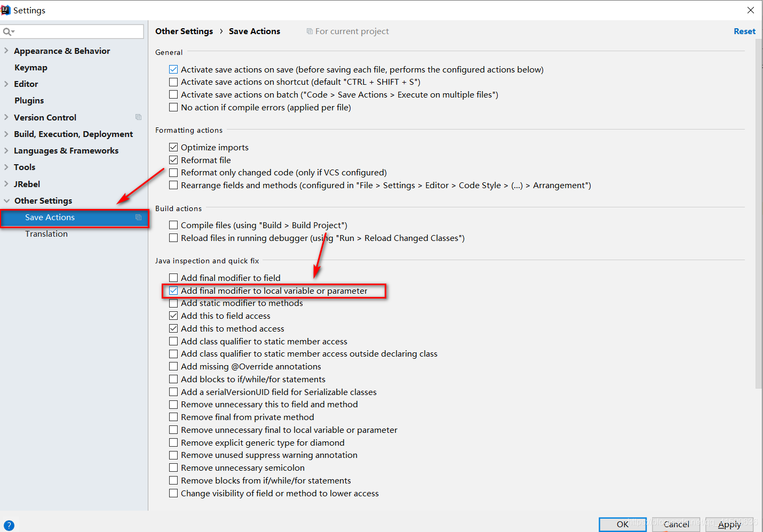Check Compile files build action
The image size is (763, 532).
(x=173, y=225)
